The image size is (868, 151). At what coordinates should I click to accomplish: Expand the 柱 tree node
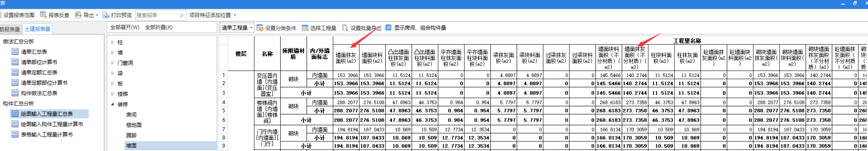[x=113, y=42]
